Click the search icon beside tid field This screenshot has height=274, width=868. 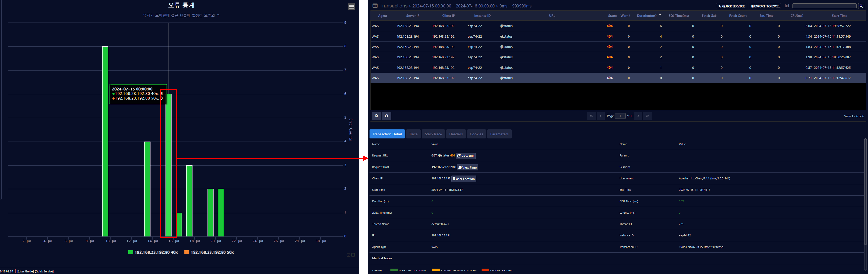coord(861,6)
